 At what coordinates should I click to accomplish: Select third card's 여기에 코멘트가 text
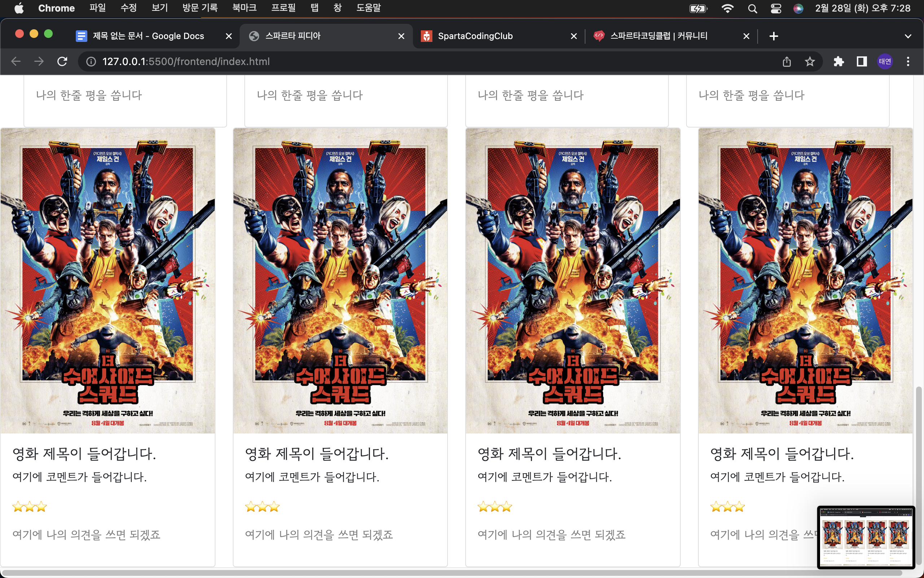point(544,477)
